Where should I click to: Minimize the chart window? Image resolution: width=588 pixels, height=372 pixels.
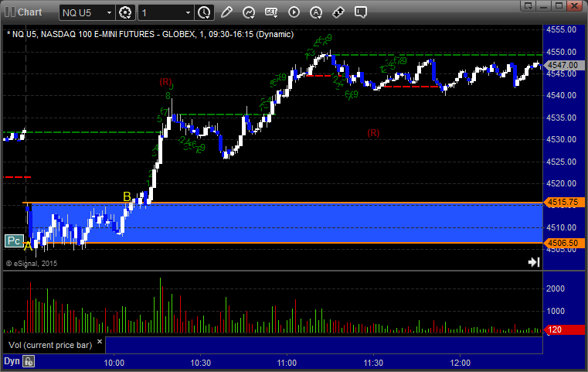[x=544, y=5]
